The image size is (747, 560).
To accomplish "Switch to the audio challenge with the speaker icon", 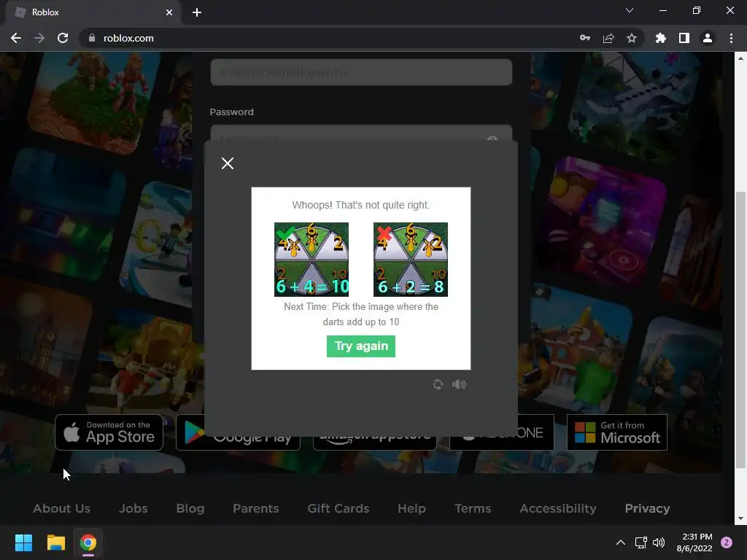I will 459,384.
